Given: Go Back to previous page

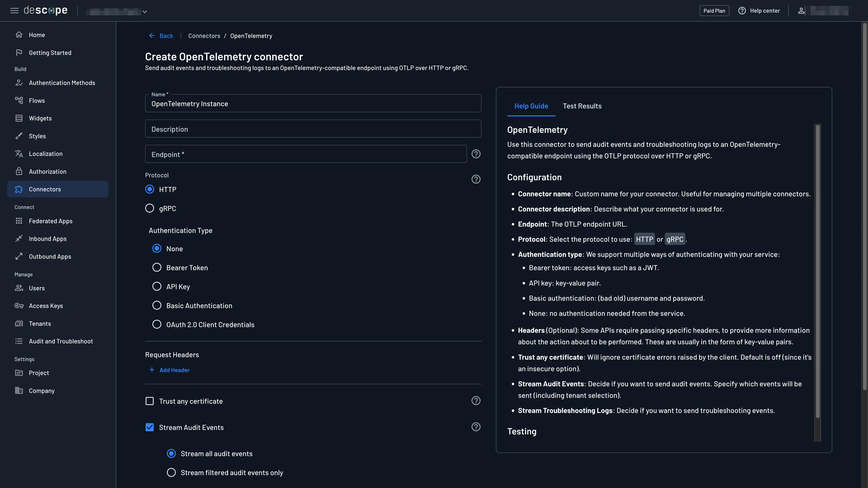Looking at the screenshot, I should (x=161, y=36).
